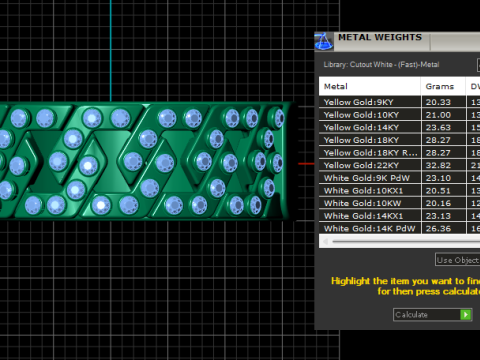This screenshot has width=480, height=360.
Task: Open the dropdown beside the Library label
Action: [x=478, y=65]
